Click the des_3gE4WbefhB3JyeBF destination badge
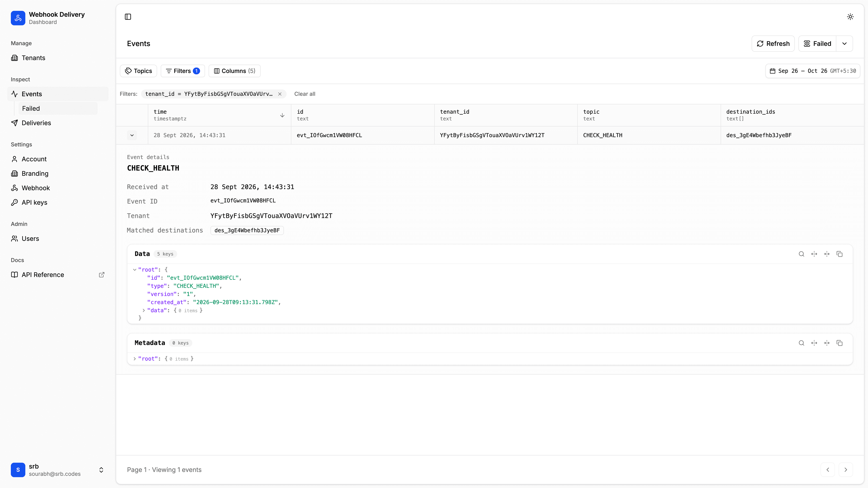 pos(247,230)
